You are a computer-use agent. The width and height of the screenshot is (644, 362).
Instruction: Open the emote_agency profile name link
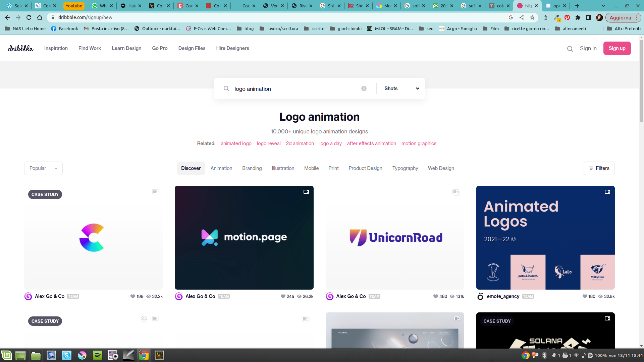click(503, 296)
